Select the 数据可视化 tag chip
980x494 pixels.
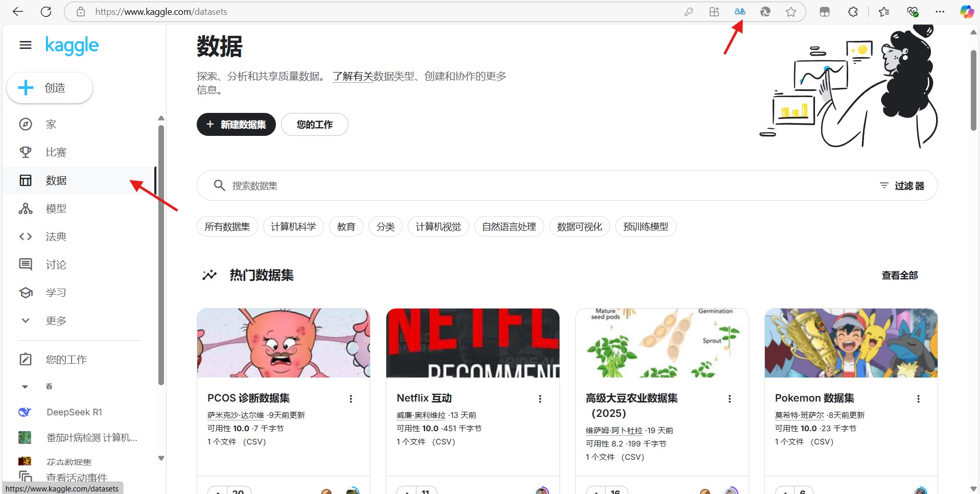click(x=579, y=226)
